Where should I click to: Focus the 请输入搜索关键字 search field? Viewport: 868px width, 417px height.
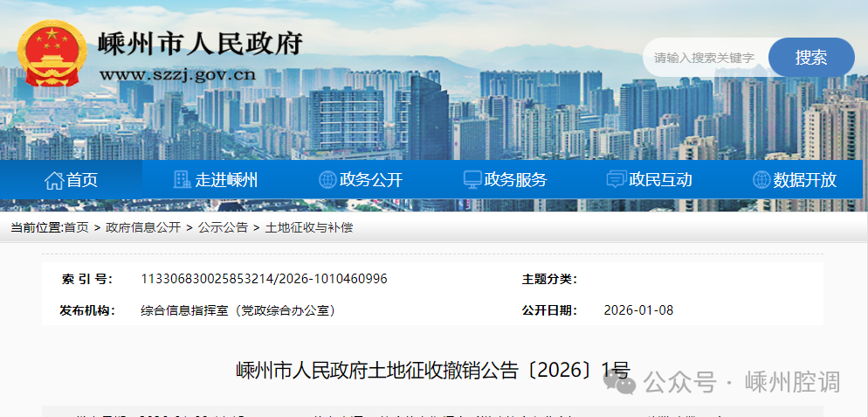(x=704, y=58)
